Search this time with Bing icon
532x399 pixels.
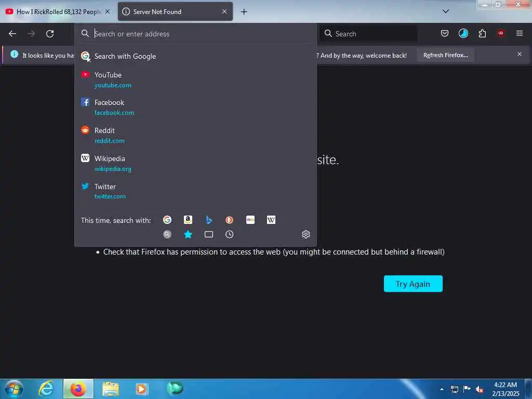[209, 220]
